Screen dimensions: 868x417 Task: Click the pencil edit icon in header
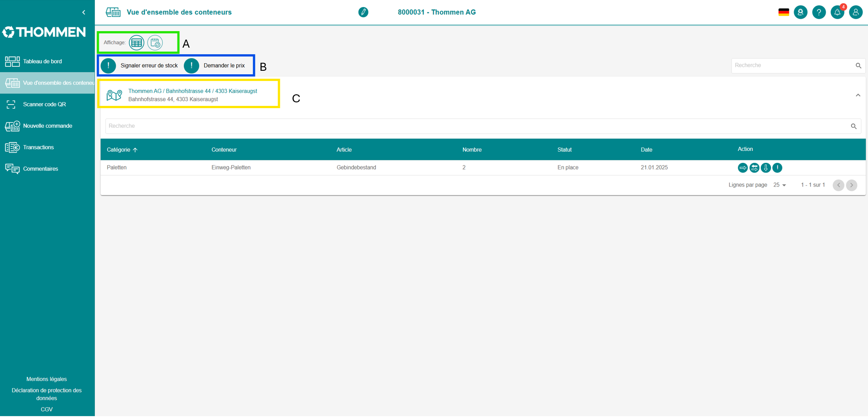point(363,12)
